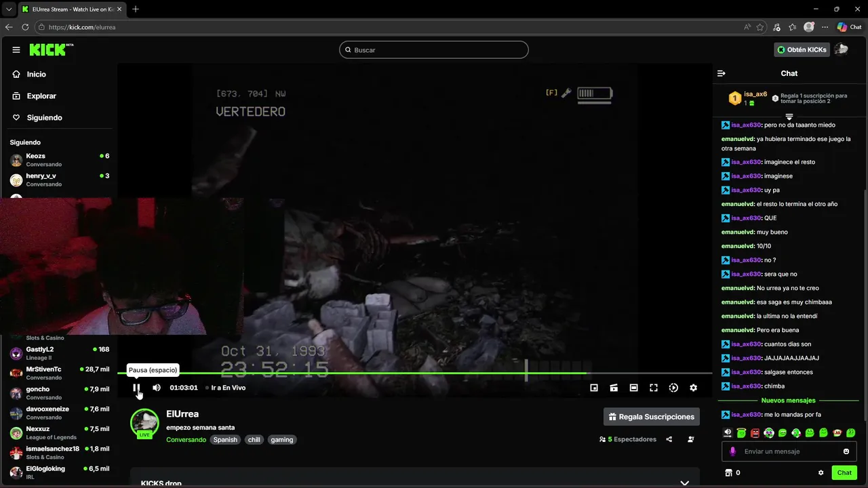Open henry_v_v followed channel
The height and width of the screenshot is (488, 868).
[60, 180]
